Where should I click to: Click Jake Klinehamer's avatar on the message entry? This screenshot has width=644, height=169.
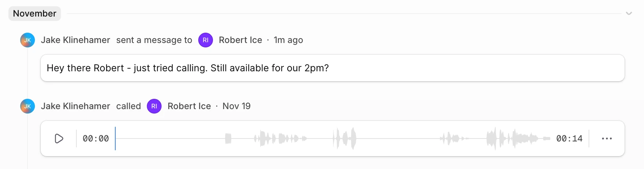coord(28,40)
